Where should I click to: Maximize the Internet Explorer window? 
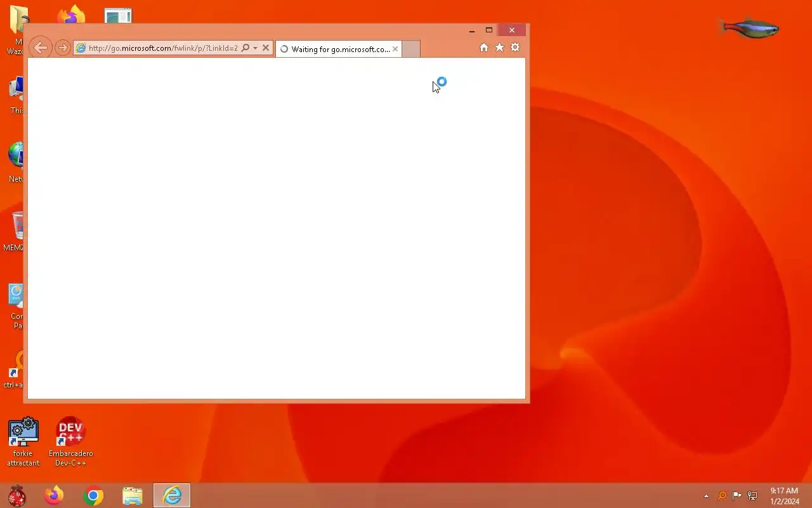(x=489, y=30)
